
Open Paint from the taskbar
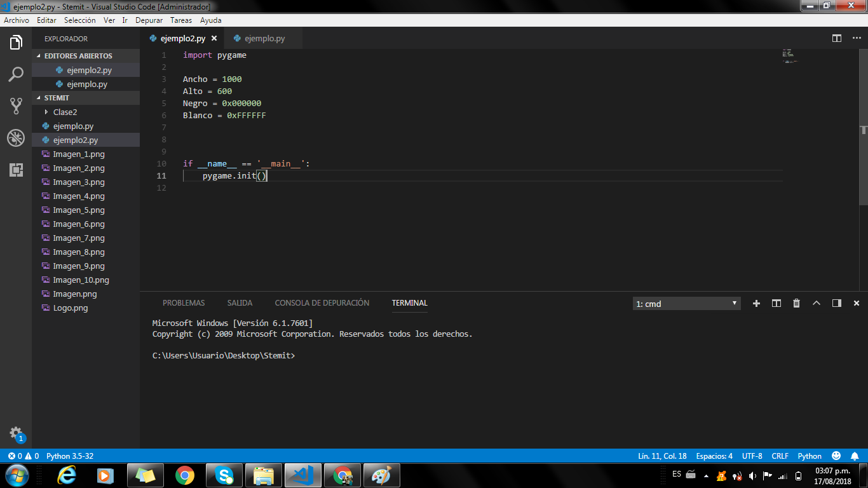(x=382, y=475)
